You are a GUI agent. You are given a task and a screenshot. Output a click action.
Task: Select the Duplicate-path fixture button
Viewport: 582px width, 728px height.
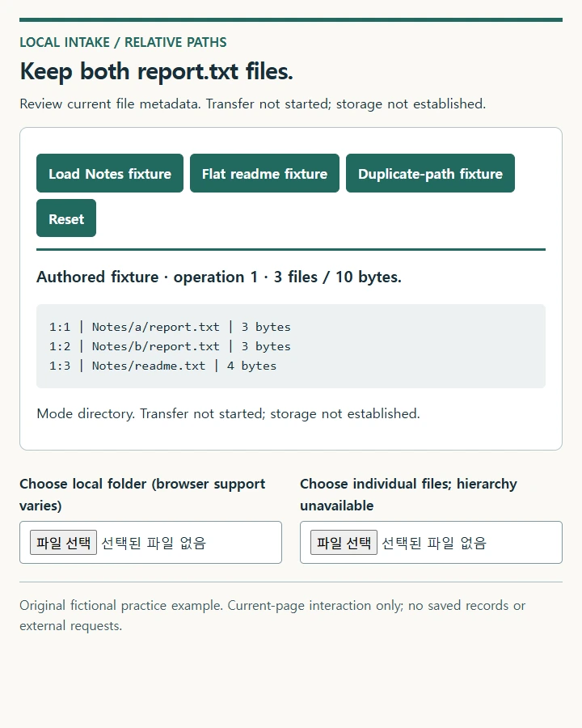tap(430, 173)
